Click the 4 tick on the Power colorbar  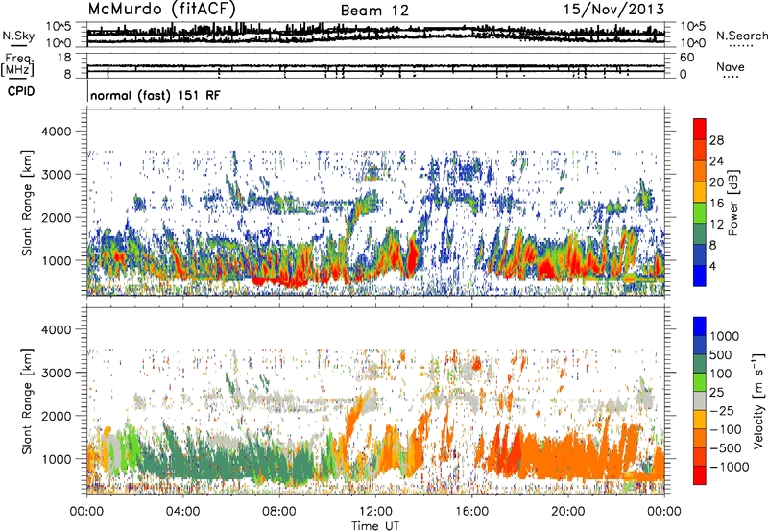712,266
